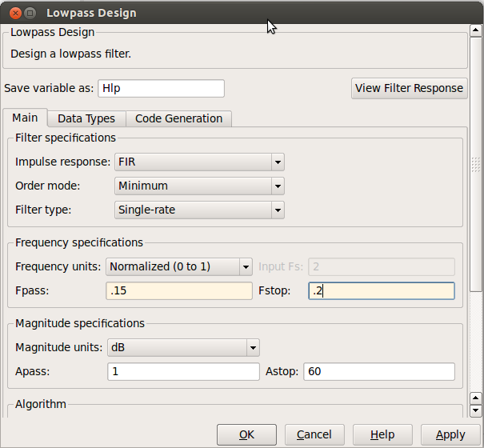Close the Lowpass Design window

point(14,13)
